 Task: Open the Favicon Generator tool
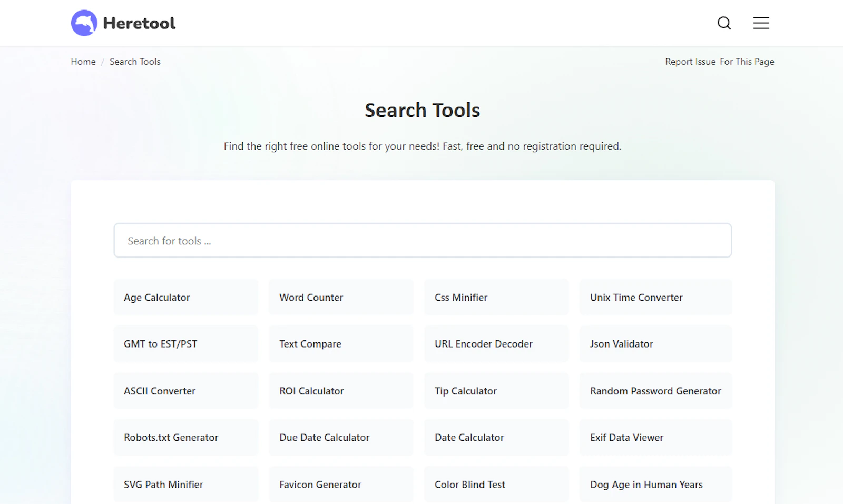[341, 485]
